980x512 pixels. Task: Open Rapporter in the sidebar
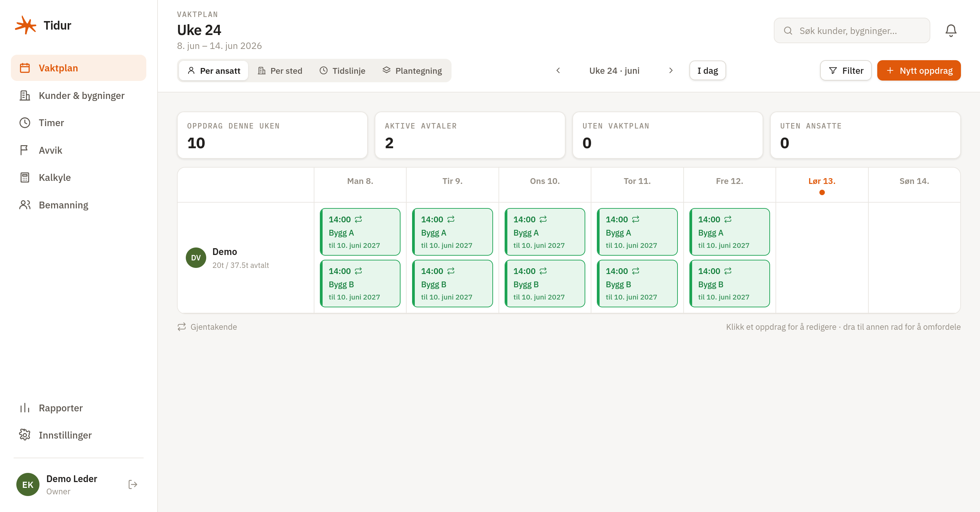[78, 408]
